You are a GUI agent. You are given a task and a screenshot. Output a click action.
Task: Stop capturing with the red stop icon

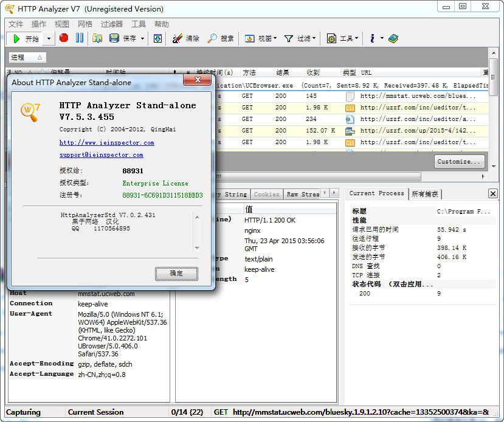tap(64, 38)
